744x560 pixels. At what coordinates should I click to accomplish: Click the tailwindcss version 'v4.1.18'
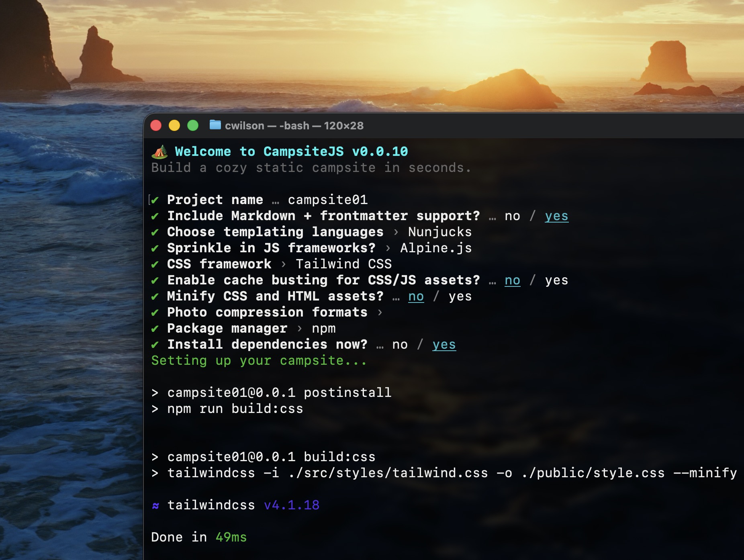pos(292,505)
